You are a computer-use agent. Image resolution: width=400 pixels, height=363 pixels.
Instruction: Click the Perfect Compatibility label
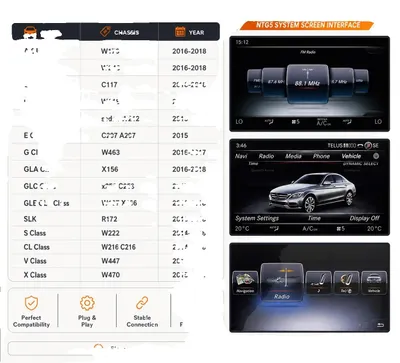(31, 321)
